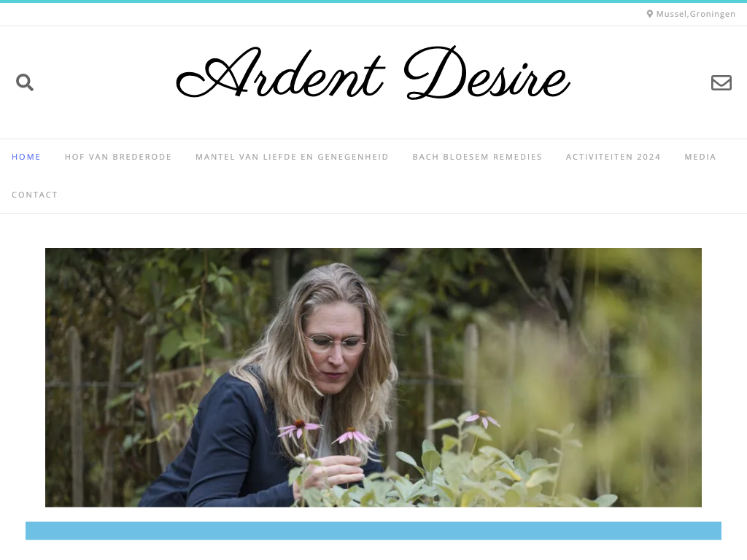Click the Mussel,Groningen location text
Image resolution: width=747 pixels, height=560 pixels.
point(695,14)
